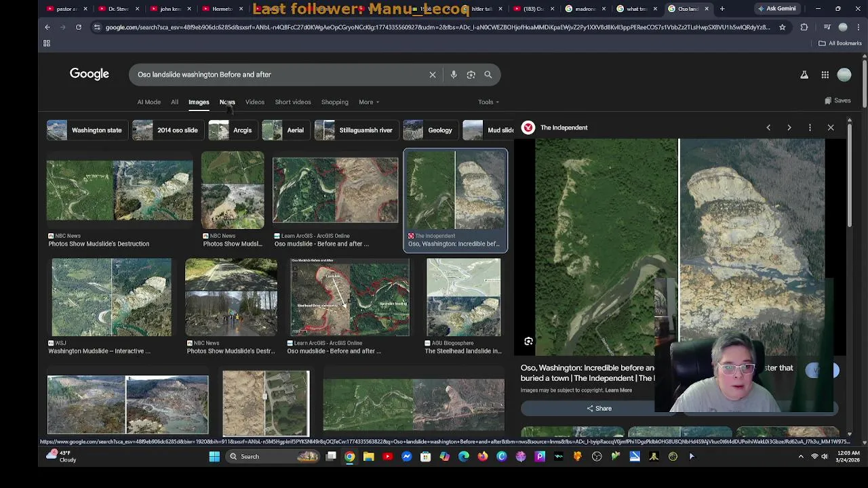The width and height of the screenshot is (868, 488).
Task: Submit search with the magnifier icon
Action: (x=488, y=75)
